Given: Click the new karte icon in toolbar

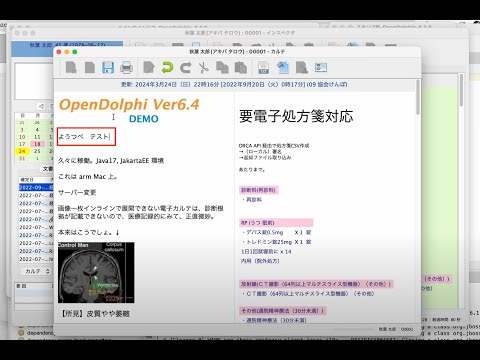Looking at the screenshot, I should tap(71, 68).
